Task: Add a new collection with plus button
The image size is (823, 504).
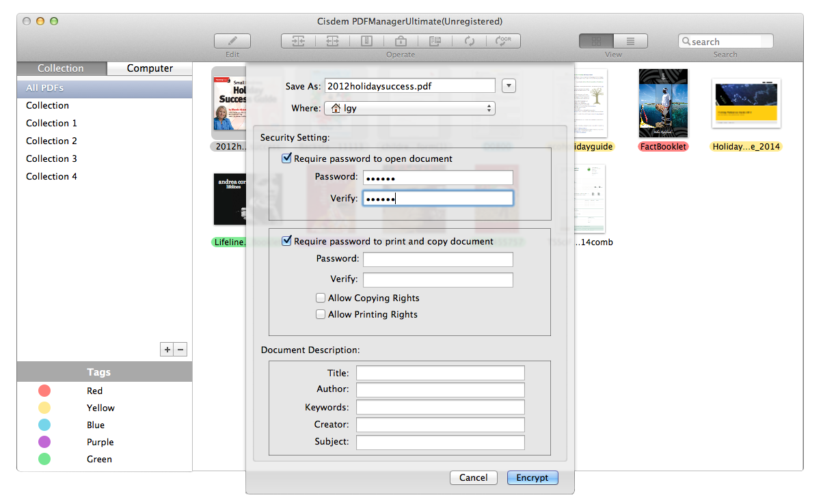Action: [x=167, y=350]
